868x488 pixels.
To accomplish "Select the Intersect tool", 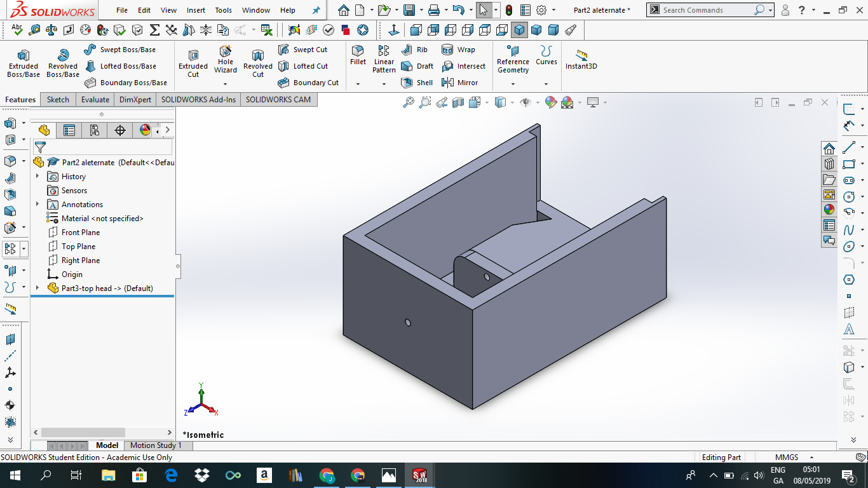I will [x=463, y=66].
